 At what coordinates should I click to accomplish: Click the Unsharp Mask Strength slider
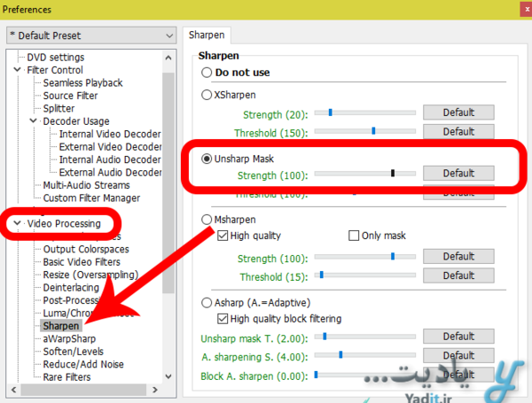click(365, 174)
